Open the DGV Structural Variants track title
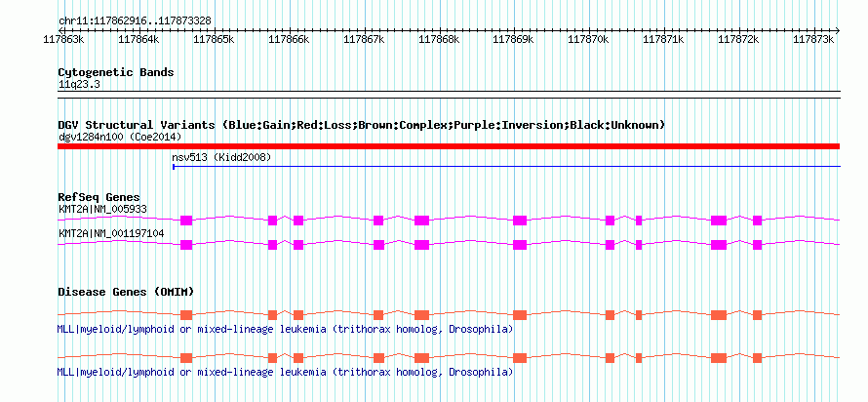This screenshot has width=868, height=402. pos(362,125)
